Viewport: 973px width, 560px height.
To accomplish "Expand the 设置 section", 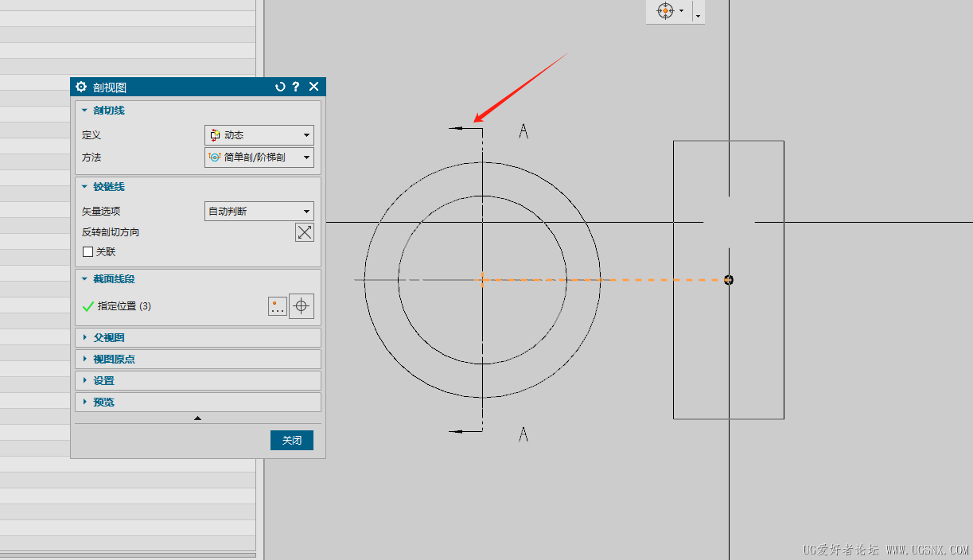I will (198, 381).
